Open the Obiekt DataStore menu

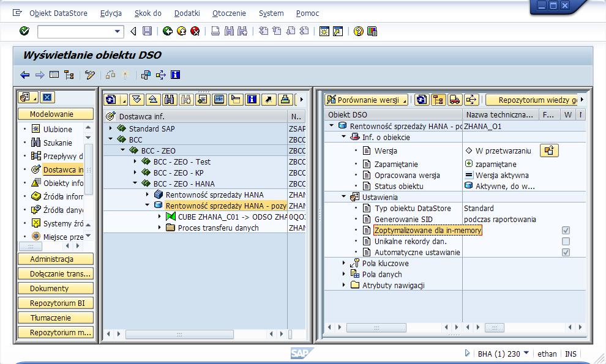58,13
